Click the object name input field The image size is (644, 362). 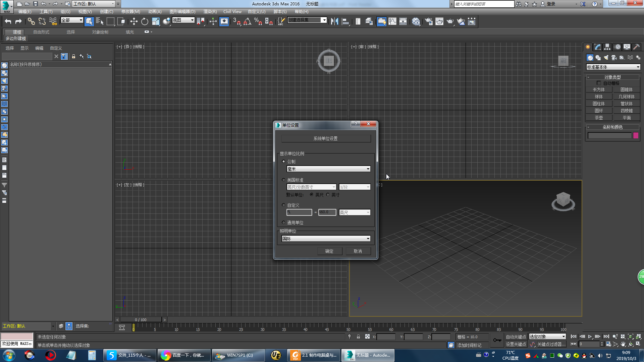click(609, 135)
